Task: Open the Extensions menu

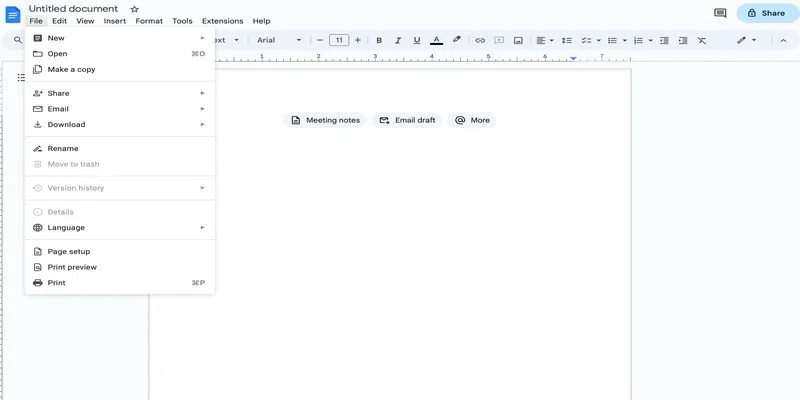Action: click(222, 21)
